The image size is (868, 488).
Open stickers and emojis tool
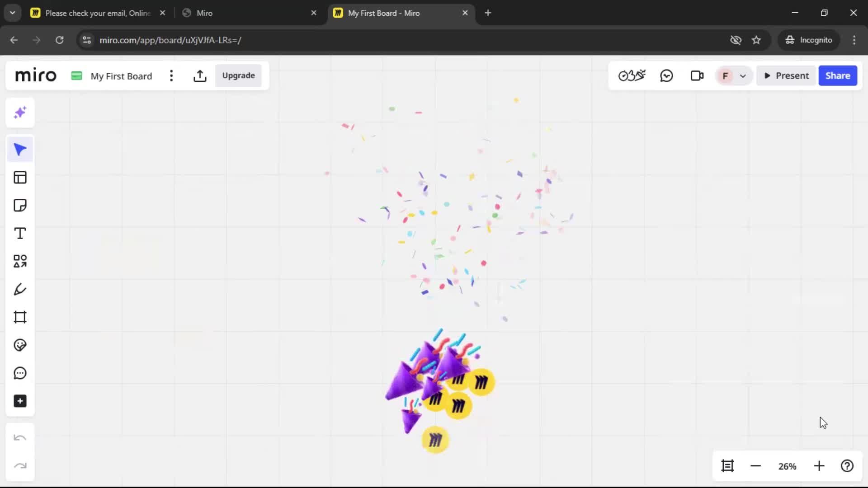tap(20, 345)
